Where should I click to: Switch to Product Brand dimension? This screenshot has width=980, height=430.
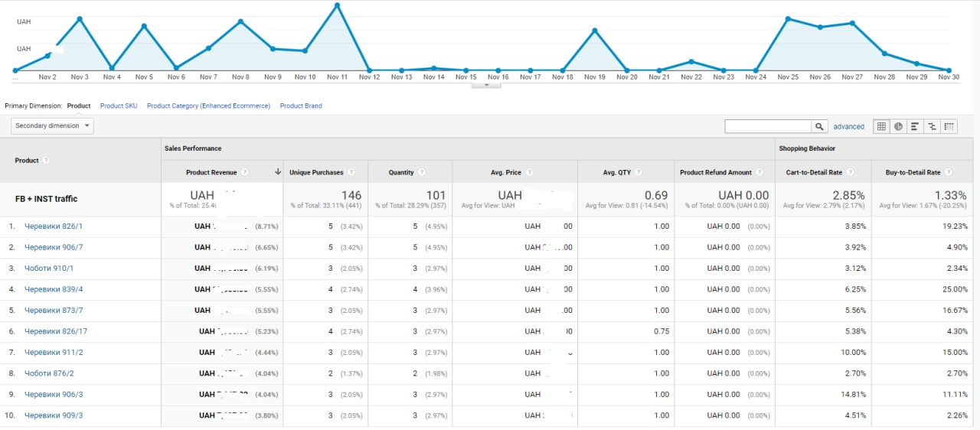click(301, 106)
